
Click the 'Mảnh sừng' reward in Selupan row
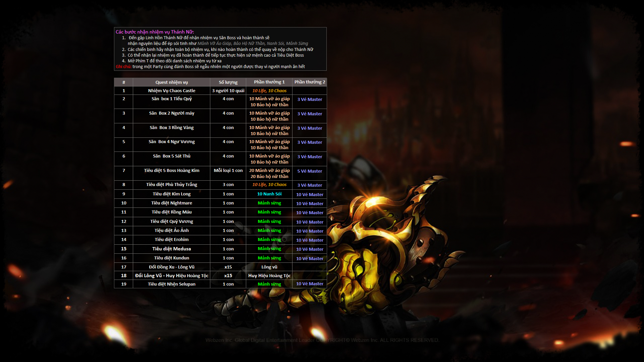coord(269,284)
